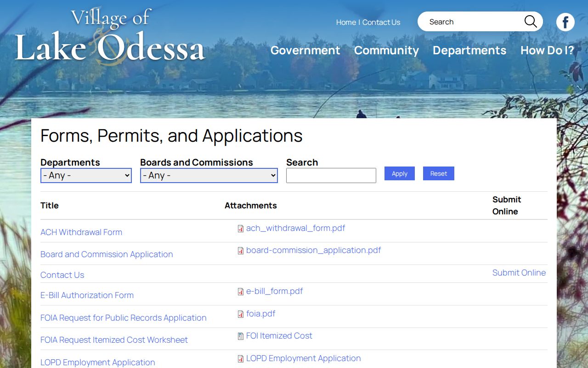Click the Attachments column header
This screenshot has width=588, height=368.
[x=251, y=206]
